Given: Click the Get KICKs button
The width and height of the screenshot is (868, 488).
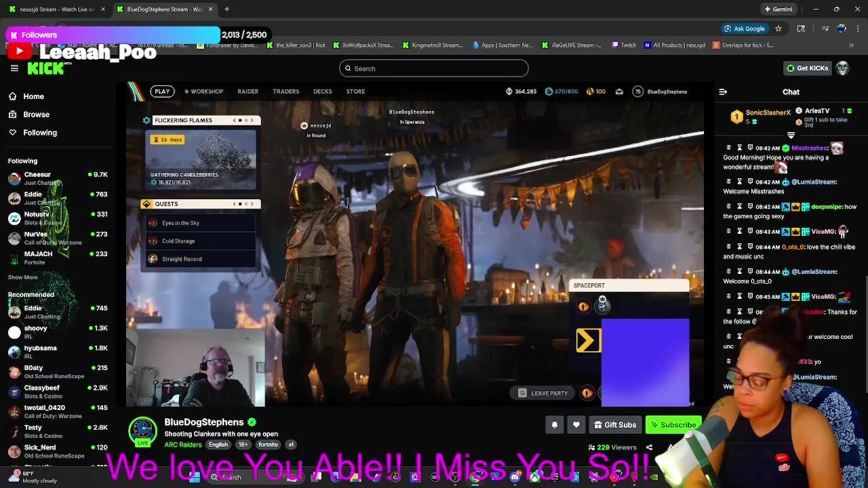Looking at the screenshot, I should tap(807, 68).
